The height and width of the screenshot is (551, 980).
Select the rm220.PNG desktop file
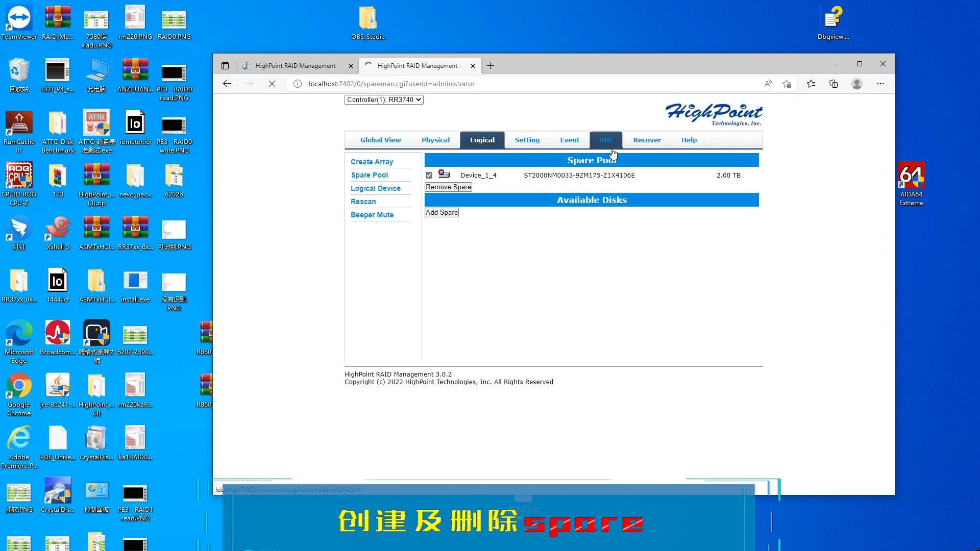(x=135, y=23)
